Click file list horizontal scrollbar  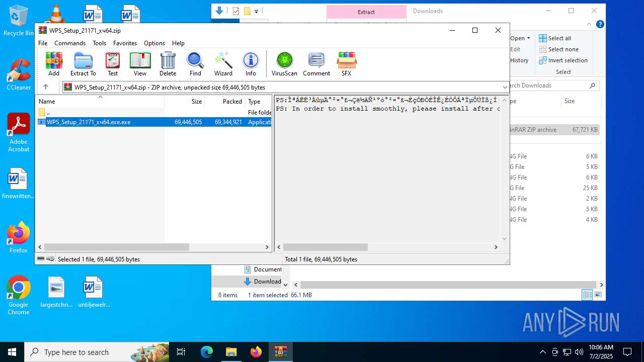116,247
